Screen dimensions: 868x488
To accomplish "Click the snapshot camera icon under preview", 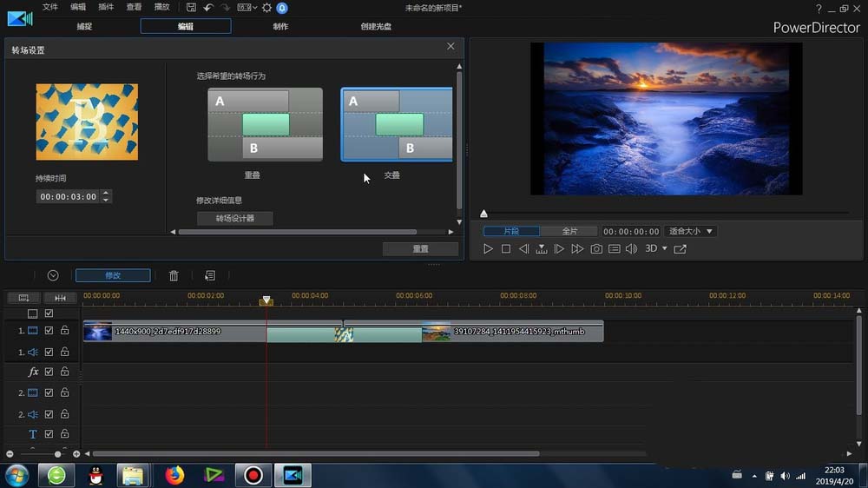I will 596,249.
